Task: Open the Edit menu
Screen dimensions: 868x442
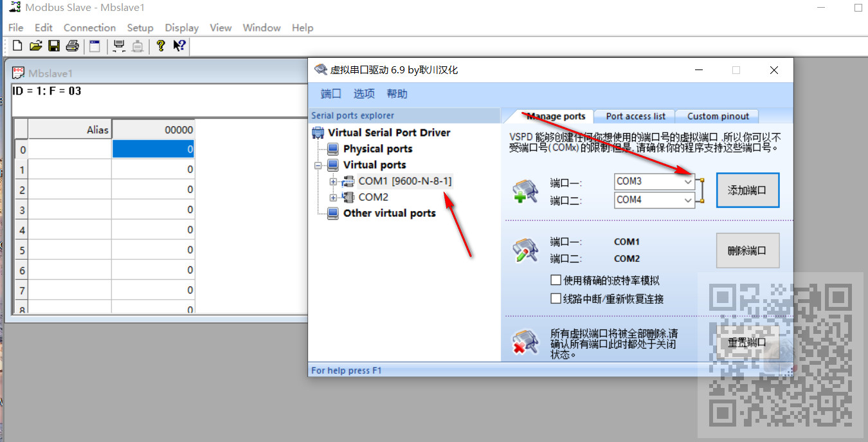Action: point(44,28)
